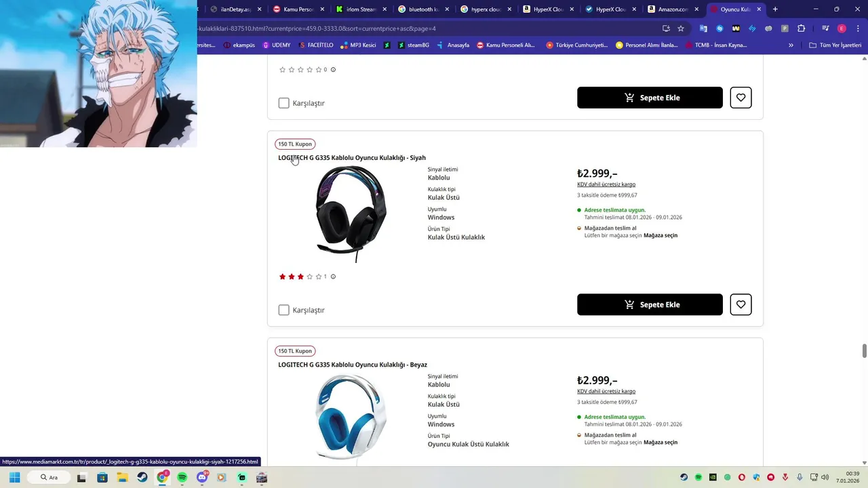
Task: Add black Logitech G335 to cart
Action: click(650, 304)
